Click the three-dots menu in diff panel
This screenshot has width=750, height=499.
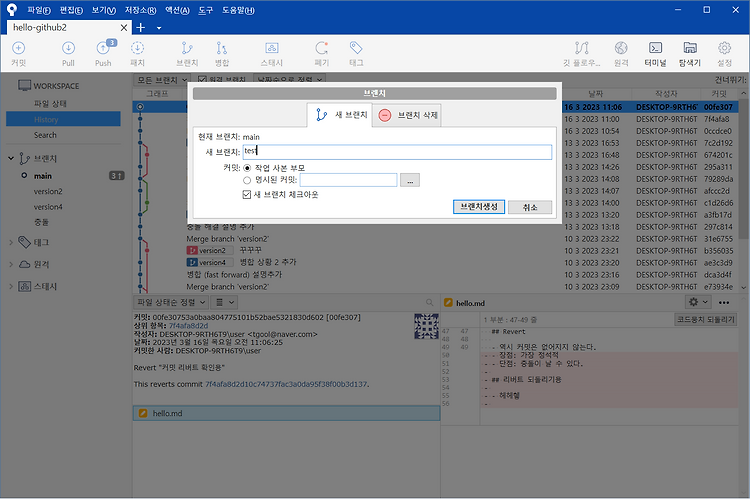pyautogui.click(x=724, y=302)
